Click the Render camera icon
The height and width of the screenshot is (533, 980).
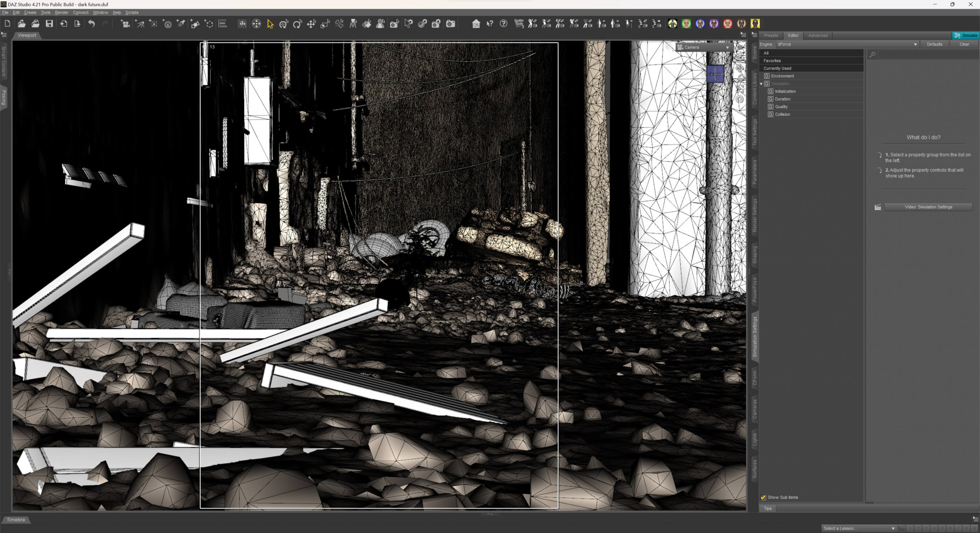tap(450, 23)
